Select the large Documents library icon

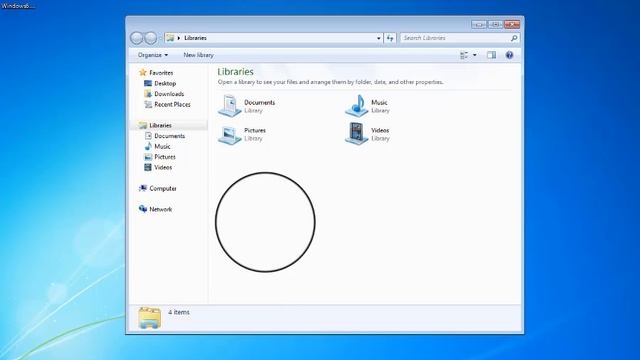(x=229, y=106)
